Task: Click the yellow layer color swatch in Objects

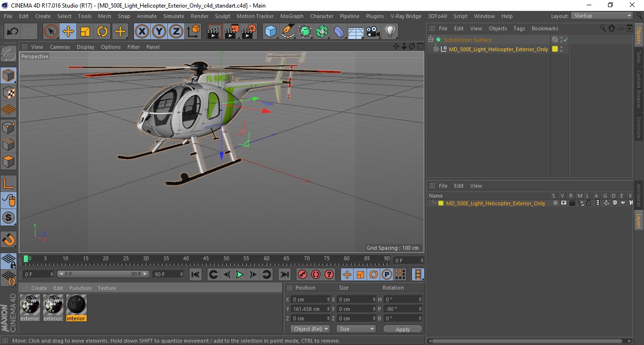Action: 555,49
